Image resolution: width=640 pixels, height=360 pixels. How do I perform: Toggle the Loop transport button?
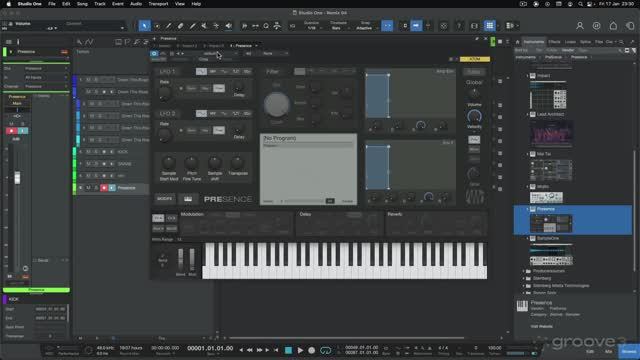point(325,350)
